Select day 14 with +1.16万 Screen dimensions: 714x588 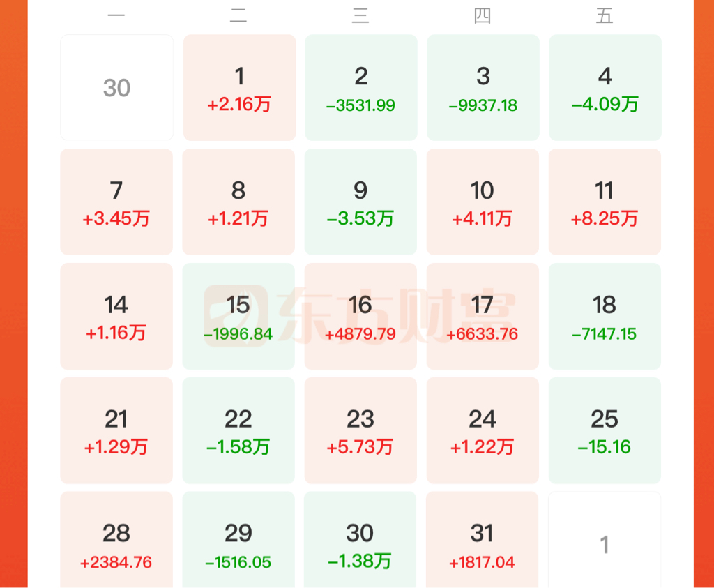coord(116,316)
